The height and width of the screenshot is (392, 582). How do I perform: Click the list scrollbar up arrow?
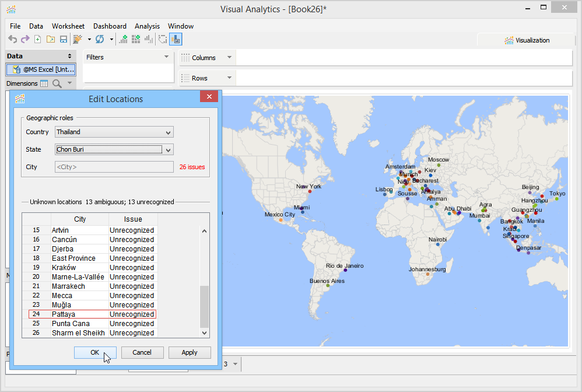click(x=204, y=231)
